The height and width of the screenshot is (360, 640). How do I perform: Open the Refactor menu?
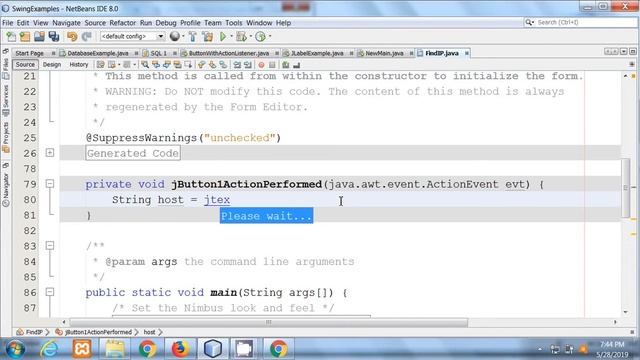click(x=122, y=23)
